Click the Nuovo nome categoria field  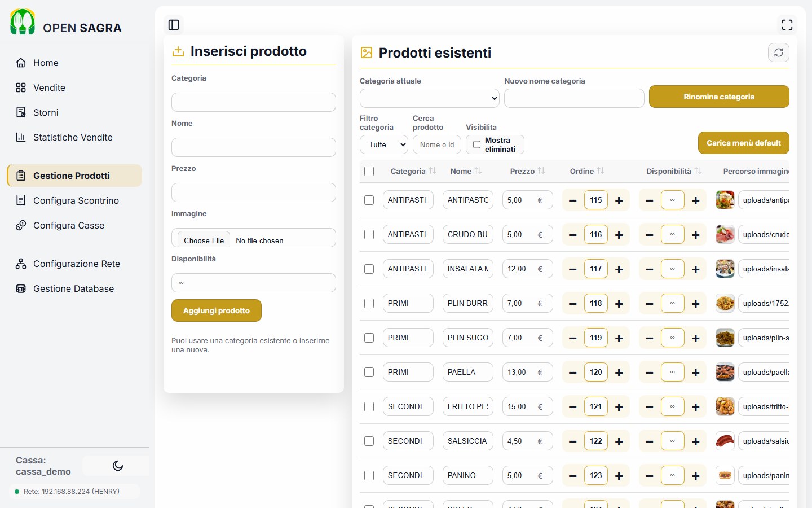574,98
